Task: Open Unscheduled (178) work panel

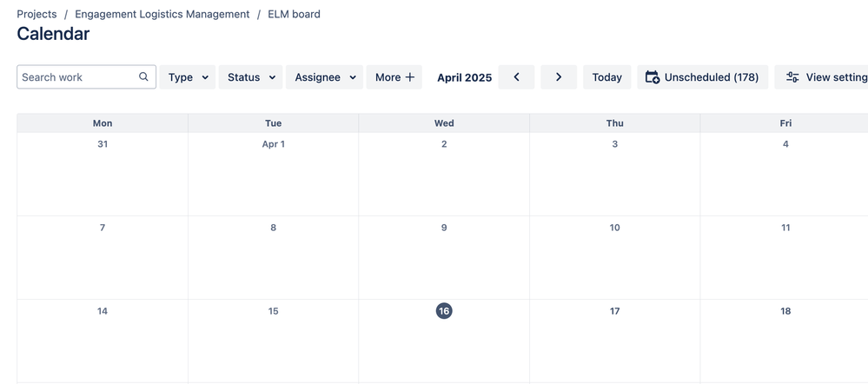Action: [703, 77]
